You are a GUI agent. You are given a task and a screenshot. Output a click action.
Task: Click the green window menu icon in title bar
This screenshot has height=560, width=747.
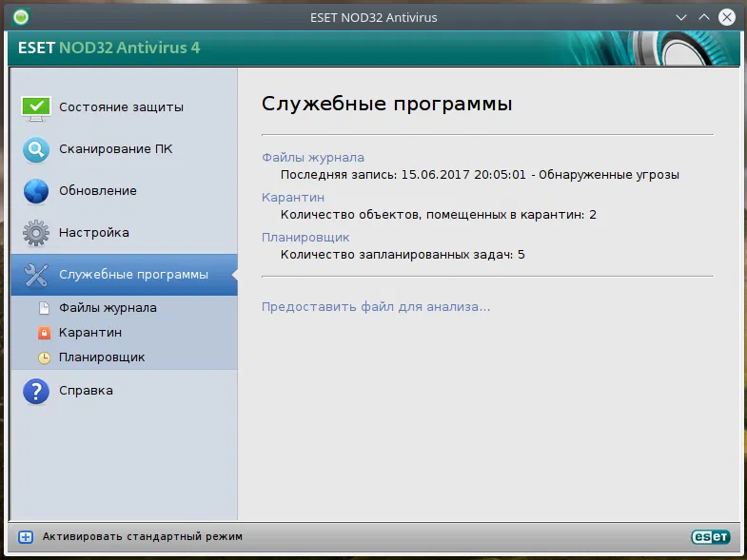(21, 18)
